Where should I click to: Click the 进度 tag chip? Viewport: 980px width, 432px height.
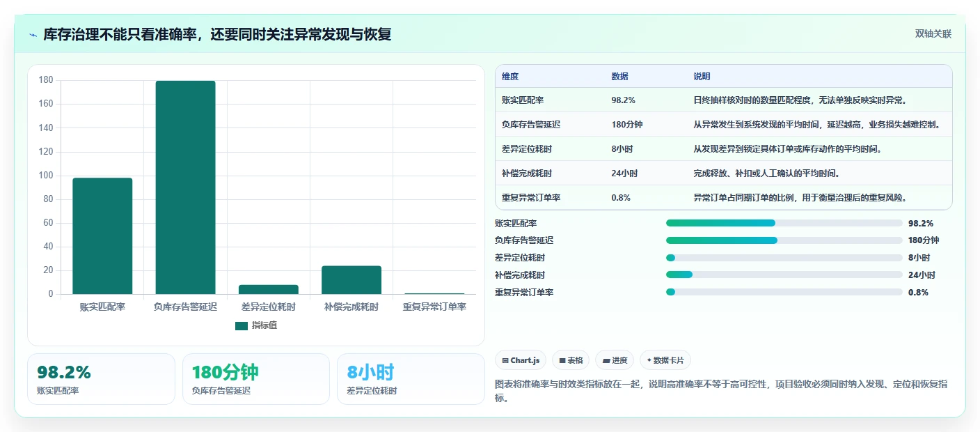[x=615, y=360]
